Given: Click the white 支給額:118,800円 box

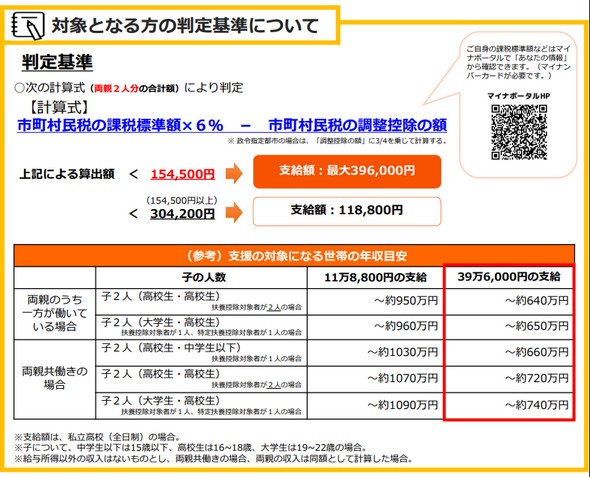Looking at the screenshot, I should pos(347,211).
